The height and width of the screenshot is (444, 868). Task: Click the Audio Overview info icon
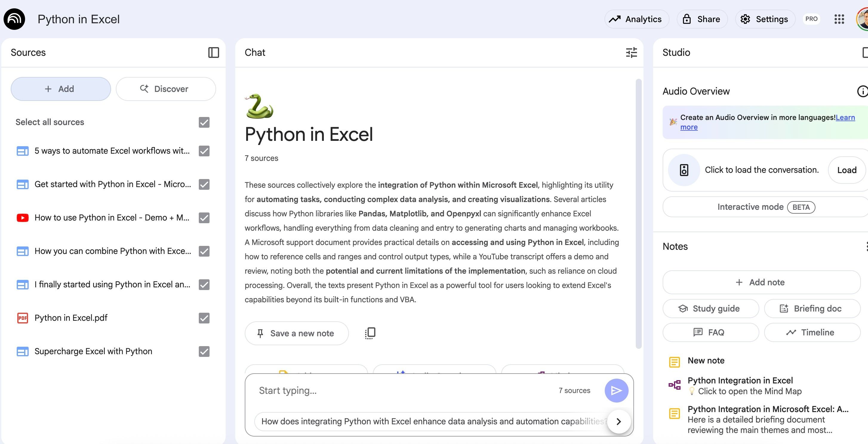click(x=862, y=91)
